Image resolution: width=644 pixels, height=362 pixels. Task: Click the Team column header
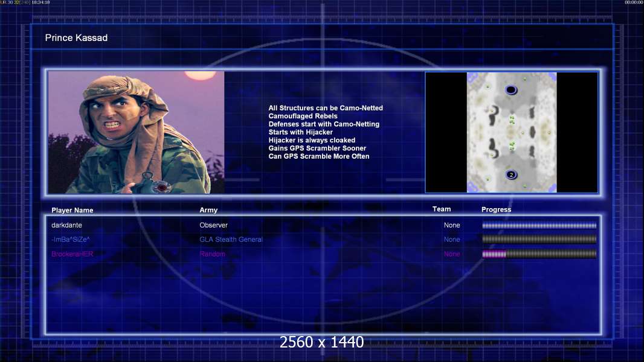pyautogui.click(x=442, y=209)
